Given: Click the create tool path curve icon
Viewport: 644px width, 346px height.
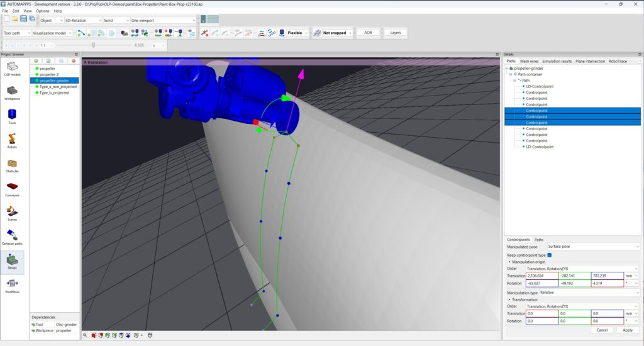Looking at the screenshot, I should coord(81,33).
